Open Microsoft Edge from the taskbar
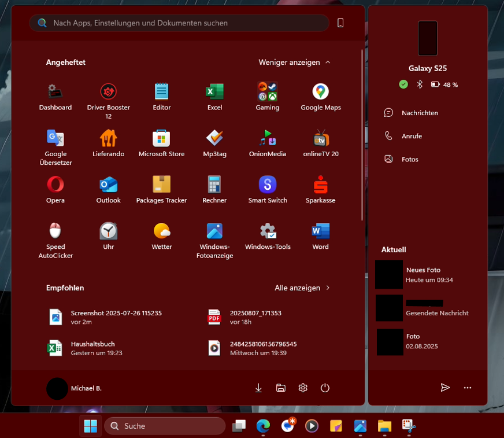Image resolution: width=504 pixels, height=438 pixels. [x=263, y=426]
